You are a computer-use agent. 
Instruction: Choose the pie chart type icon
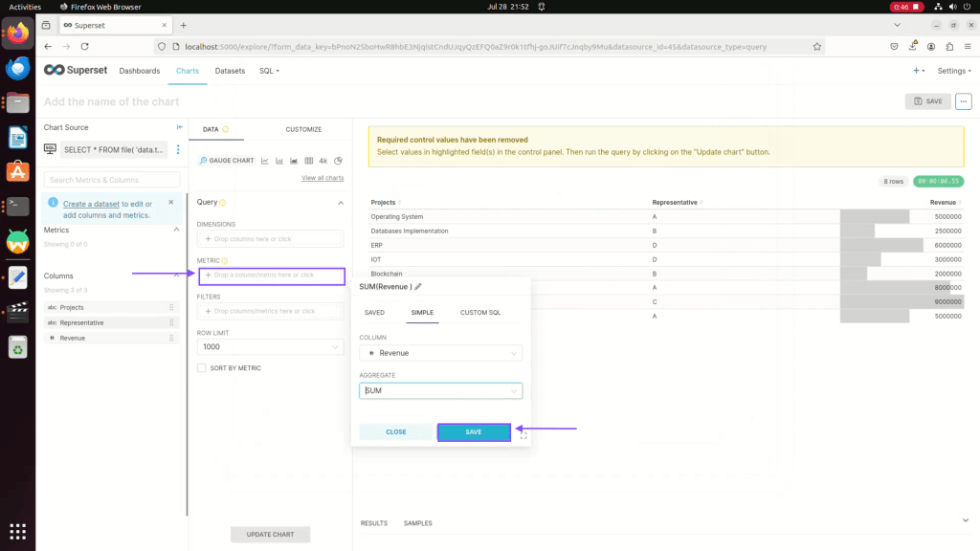[x=338, y=161]
